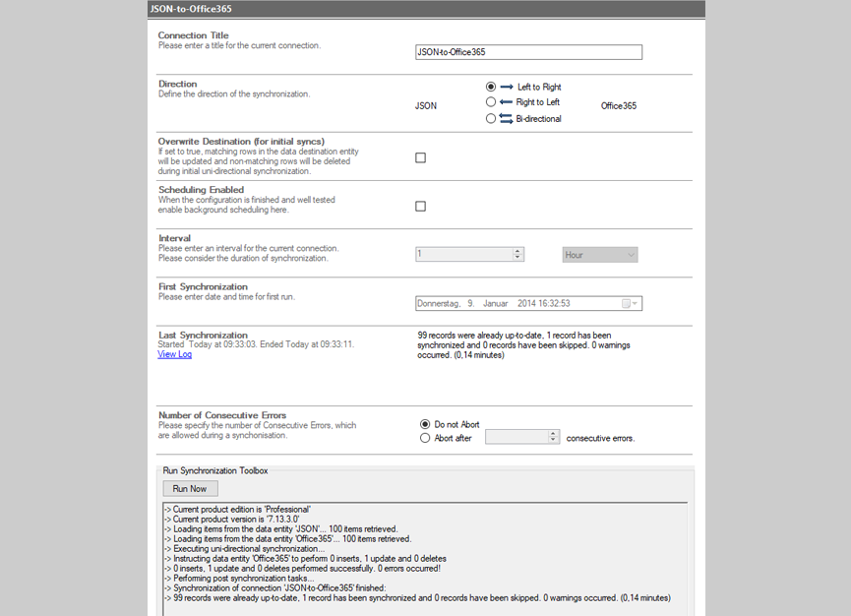Tick the Scheduling Enabled checkbox

tap(420, 207)
